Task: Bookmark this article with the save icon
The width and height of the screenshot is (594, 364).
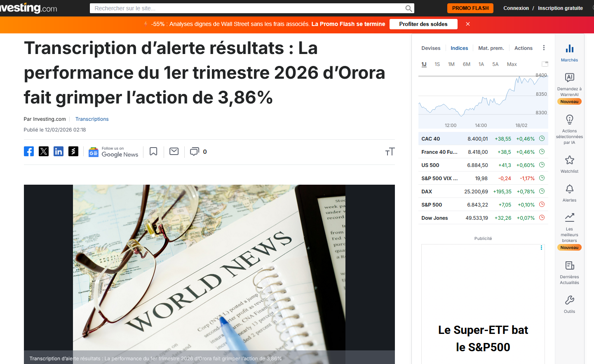Action: coord(153,152)
